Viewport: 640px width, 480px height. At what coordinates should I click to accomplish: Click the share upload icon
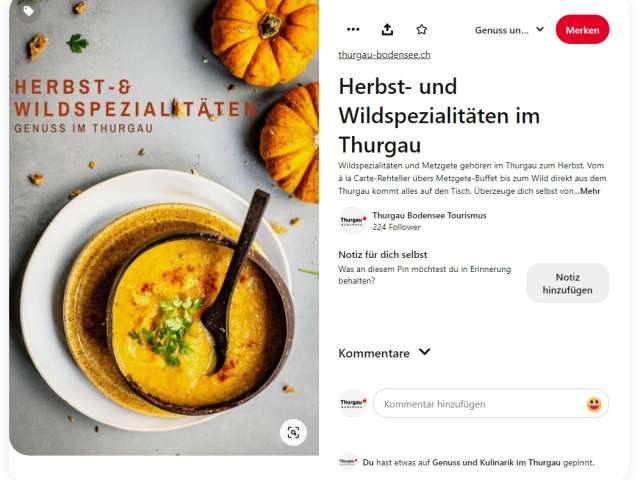(387, 29)
